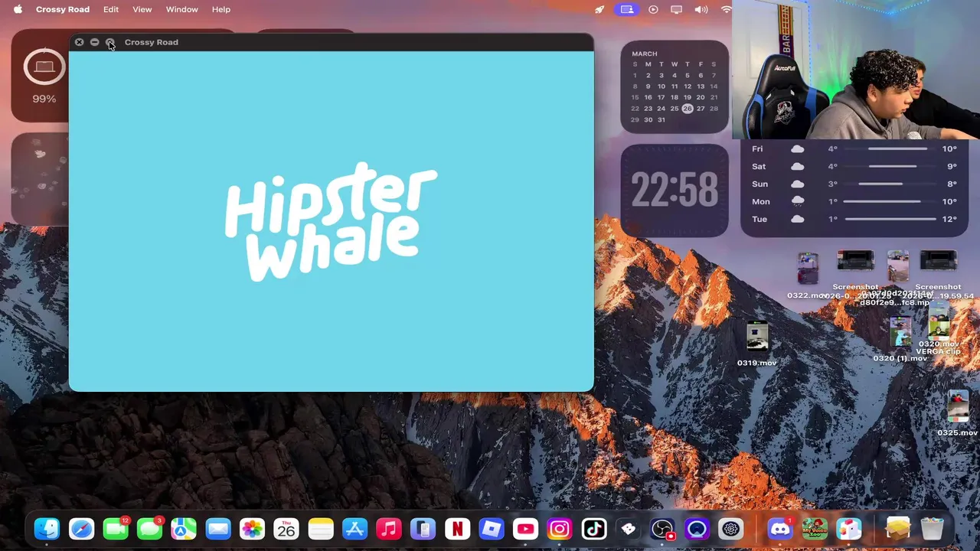Screen dimensions: 980x551
Task: Click the Crossy Road window title
Action: (152, 42)
